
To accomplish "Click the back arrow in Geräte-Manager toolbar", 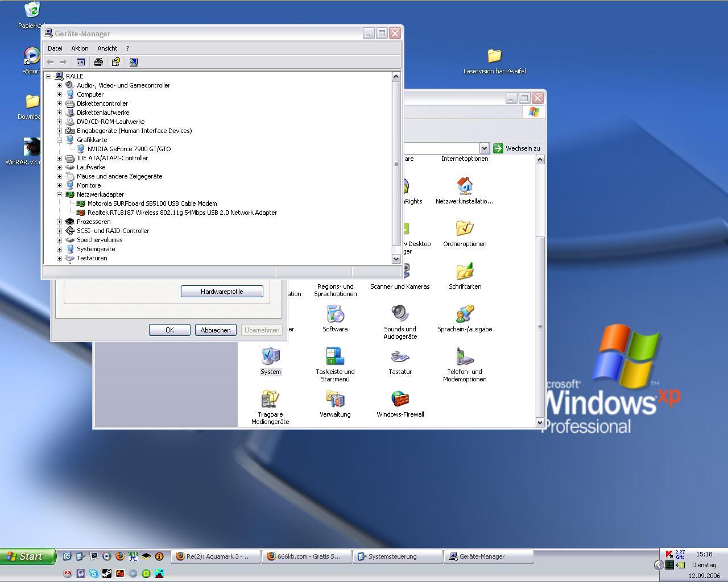I will (50, 62).
